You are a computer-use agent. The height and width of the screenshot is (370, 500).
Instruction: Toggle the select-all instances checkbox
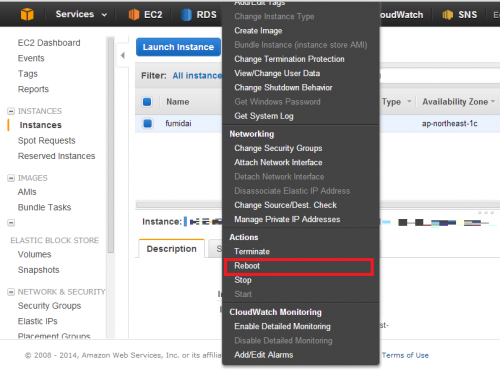[x=147, y=102]
